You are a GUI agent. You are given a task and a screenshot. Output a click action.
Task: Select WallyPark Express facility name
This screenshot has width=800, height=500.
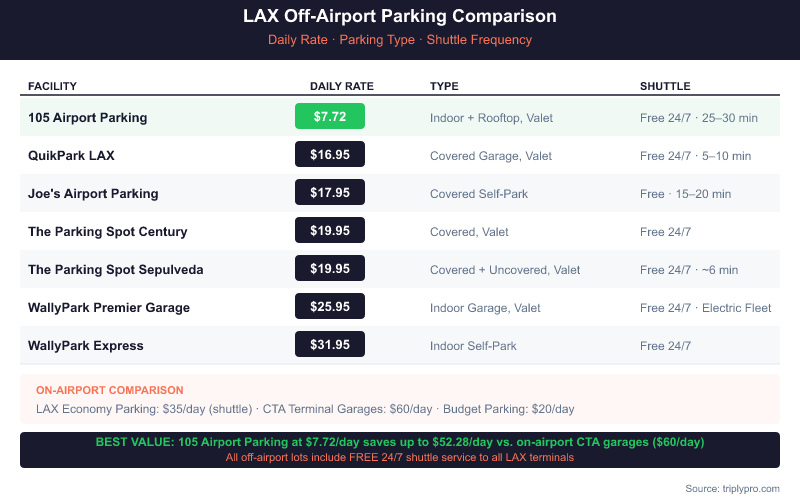(x=86, y=345)
